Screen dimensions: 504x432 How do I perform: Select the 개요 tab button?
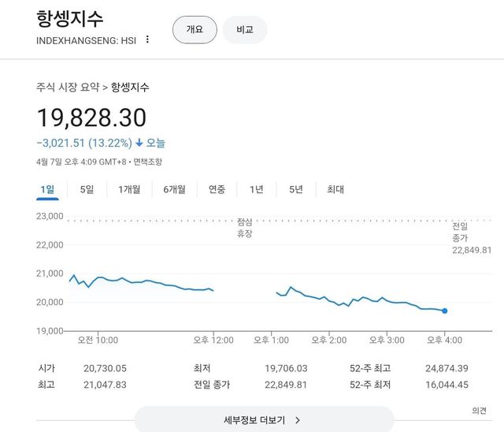[x=195, y=29]
